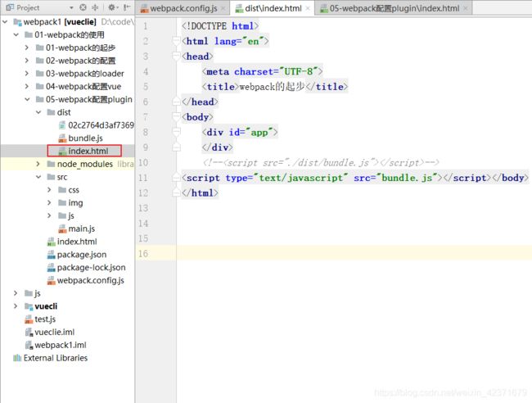Viewport: 532px width, 403px height.
Task: Expand the css folder under src
Action: 50,190
